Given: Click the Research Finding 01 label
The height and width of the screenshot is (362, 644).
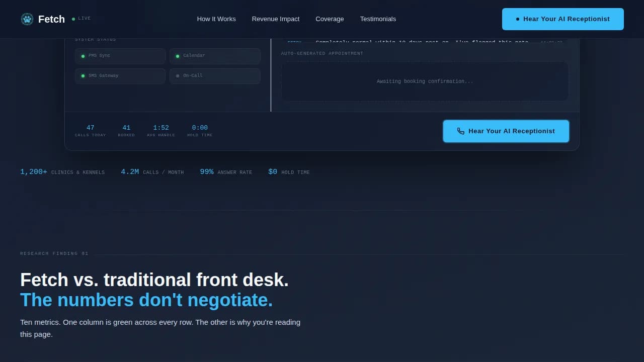Looking at the screenshot, I should (54, 253).
